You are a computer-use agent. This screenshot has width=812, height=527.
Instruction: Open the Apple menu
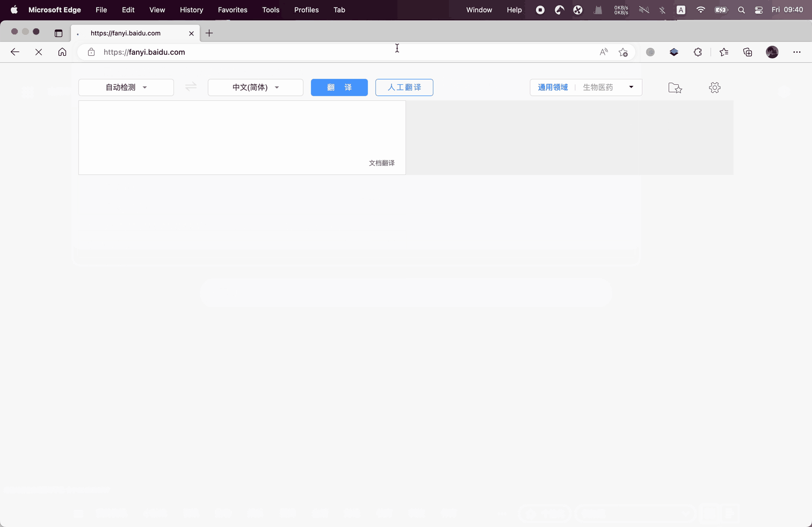pyautogui.click(x=14, y=10)
